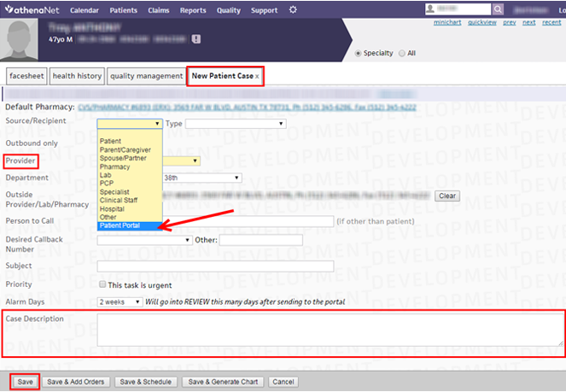Click the Clear button
Viewport: 566px width, 392px height.
[447, 196]
